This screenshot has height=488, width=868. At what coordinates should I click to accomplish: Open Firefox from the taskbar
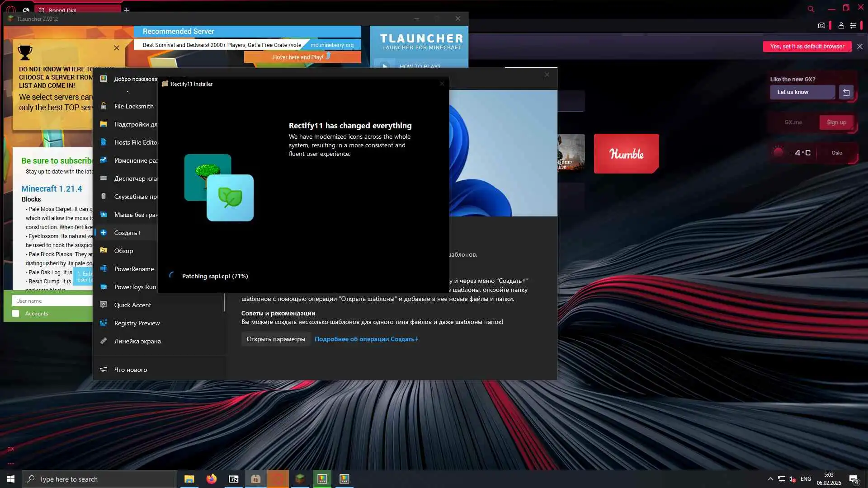coord(211,479)
